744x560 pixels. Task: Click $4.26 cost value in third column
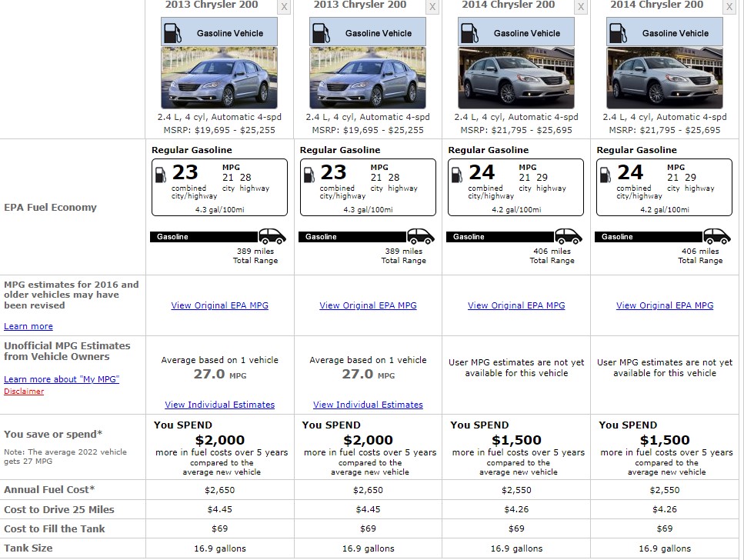tap(516, 510)
